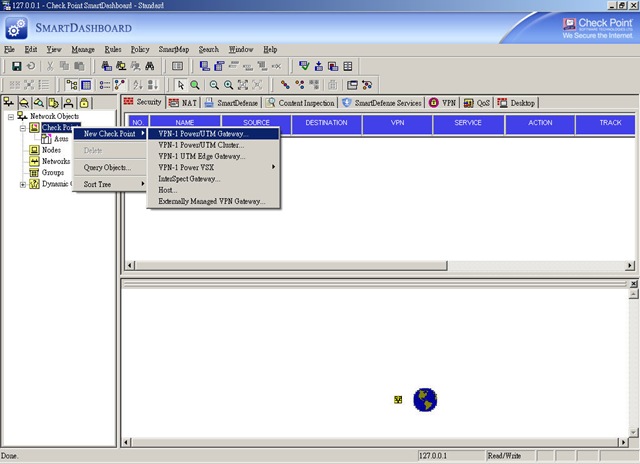
Task: Open the Services tab icon
Action: 24,103
